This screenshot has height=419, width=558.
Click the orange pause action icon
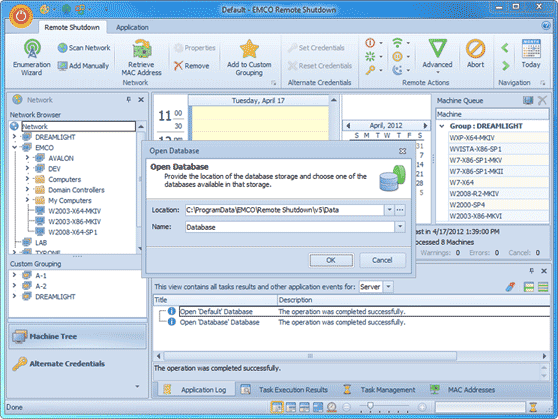(x=397, y=56)
